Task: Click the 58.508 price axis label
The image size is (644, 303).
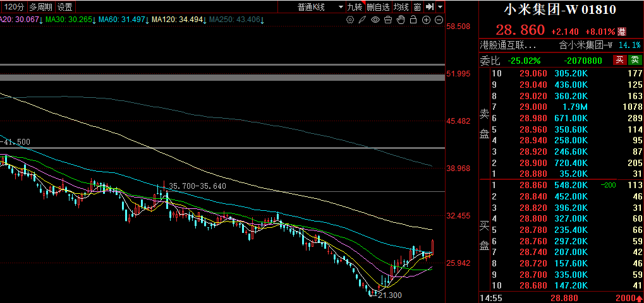Action: 458,27
